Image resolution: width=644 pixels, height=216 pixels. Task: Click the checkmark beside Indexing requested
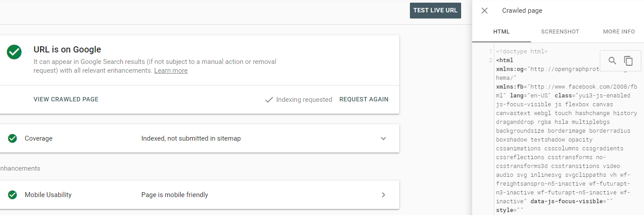point(269,100)
